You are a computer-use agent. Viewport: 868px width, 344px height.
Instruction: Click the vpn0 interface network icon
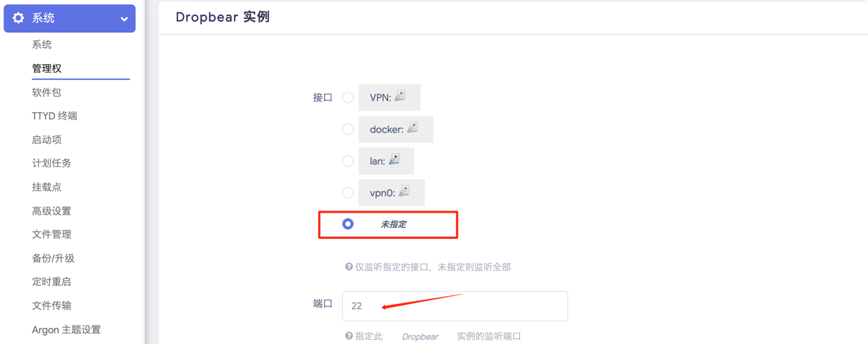pos(404,191)
